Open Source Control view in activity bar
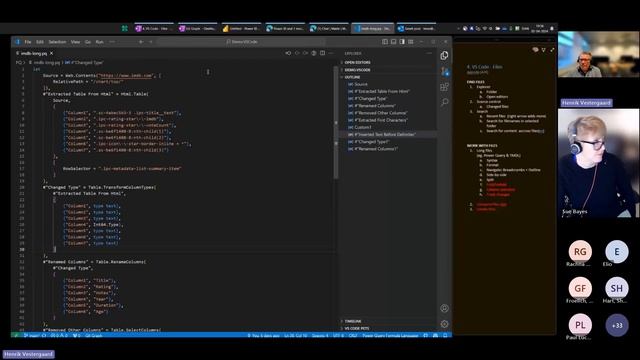 (x=444, y=71)
